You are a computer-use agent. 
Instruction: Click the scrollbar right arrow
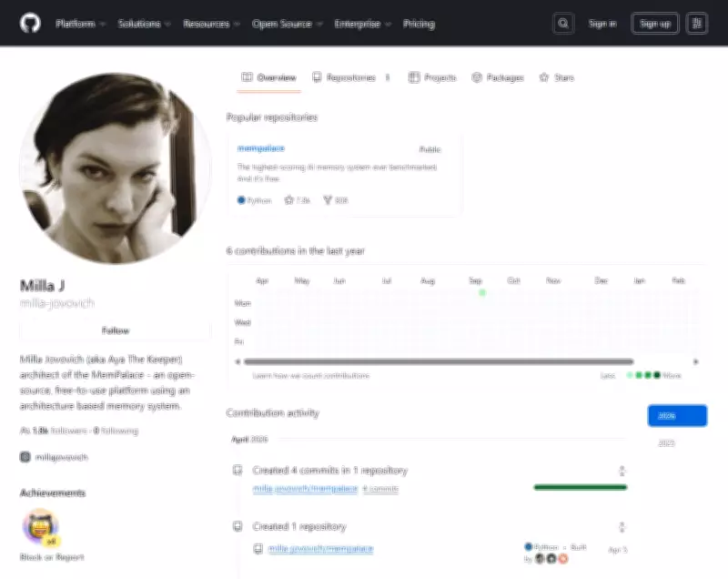tap(695, 361)
